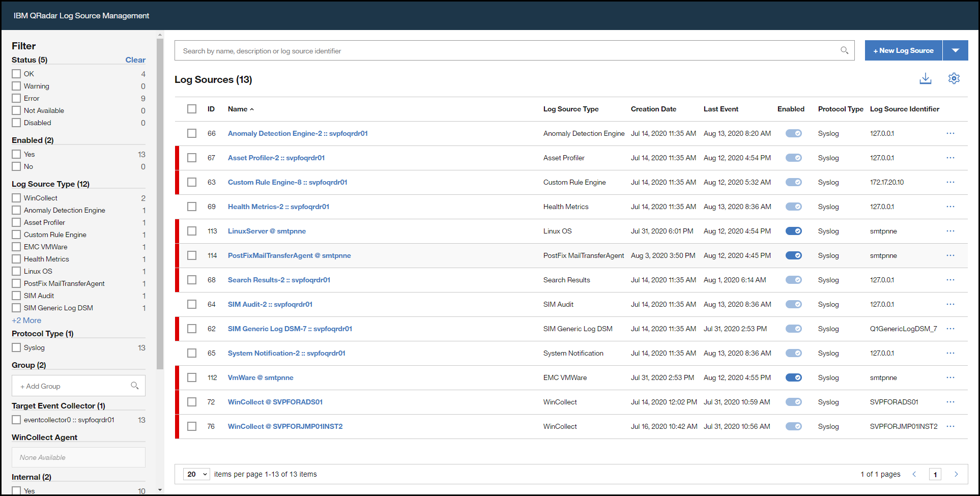Open actions menu for WinCollect @ SVPFORJMP01INST2 row
980x496 pixels.
pyautogui.click(x=950, y=426)
